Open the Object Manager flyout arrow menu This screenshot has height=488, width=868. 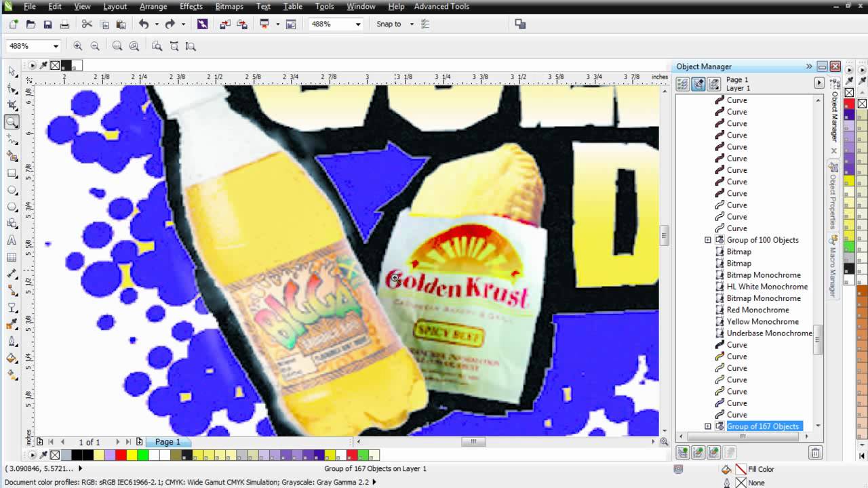tap(818, 83)
